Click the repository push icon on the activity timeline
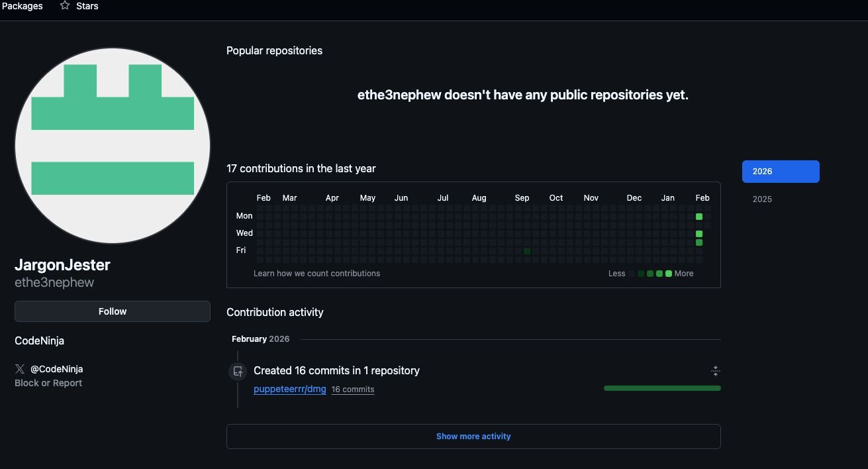868x469 pixels. (238, 372)
